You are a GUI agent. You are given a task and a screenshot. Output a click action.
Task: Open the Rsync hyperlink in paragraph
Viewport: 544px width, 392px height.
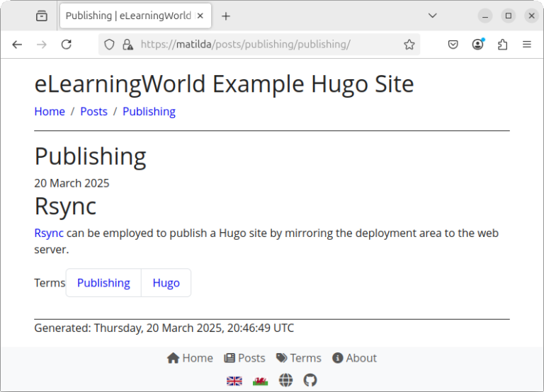[49, 234]
